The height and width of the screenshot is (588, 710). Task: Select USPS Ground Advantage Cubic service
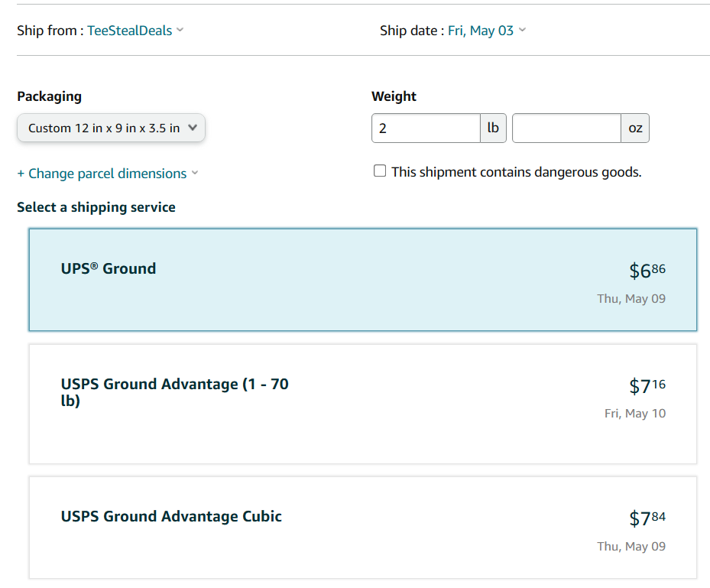coord(363,528)
